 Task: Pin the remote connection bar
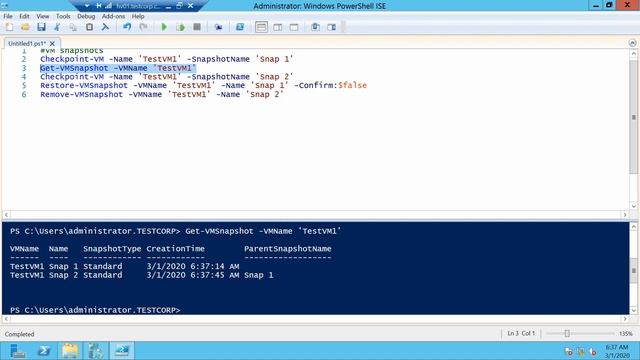click(x=98, y=6)
